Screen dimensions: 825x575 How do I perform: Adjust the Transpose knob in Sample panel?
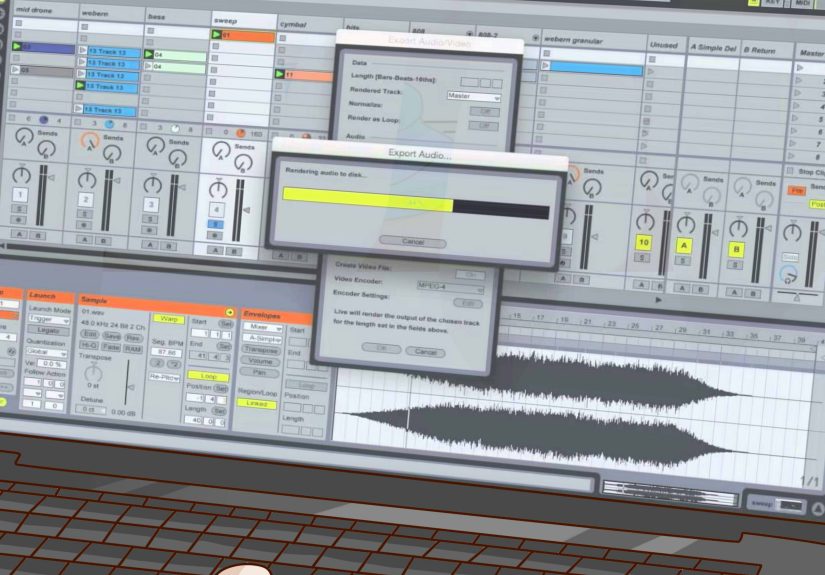93,373
